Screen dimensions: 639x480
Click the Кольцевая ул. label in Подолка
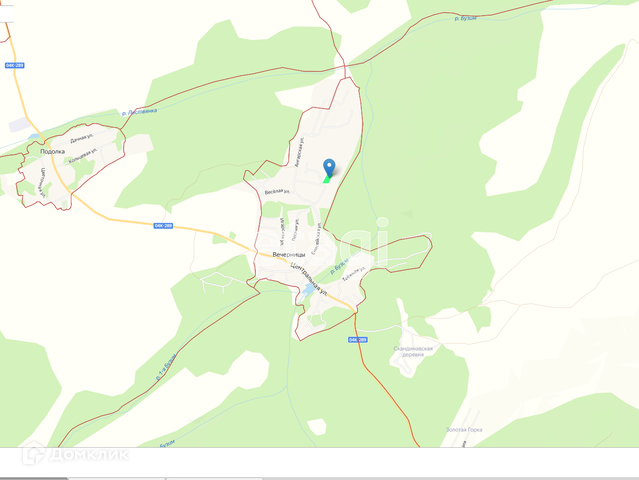tap(83, 156)
